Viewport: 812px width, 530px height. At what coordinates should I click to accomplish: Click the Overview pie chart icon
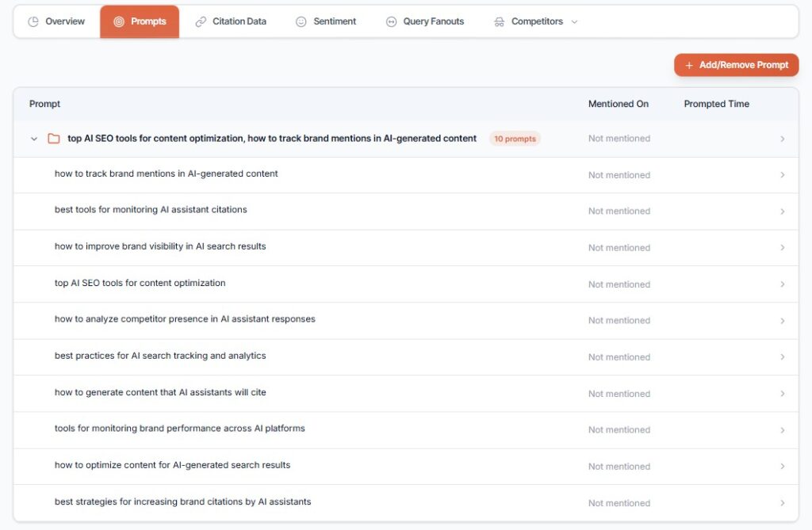pos(33,22)
